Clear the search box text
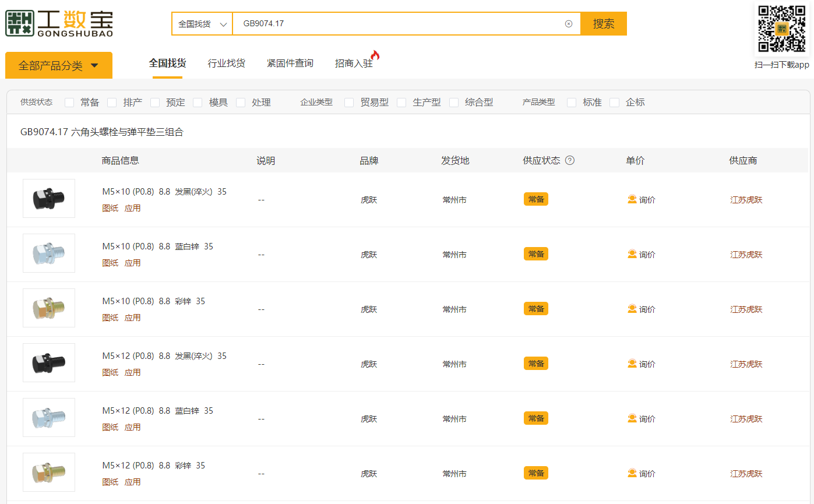This screenshot has height=504, width=814. click(x=569, y=24)
